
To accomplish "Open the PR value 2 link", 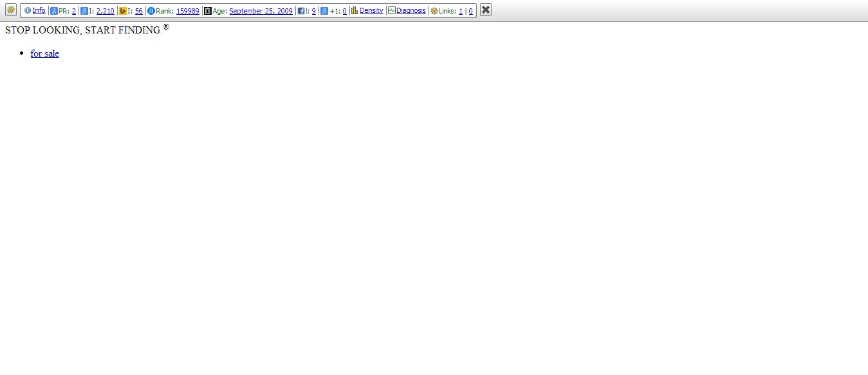I will tap(74, 11).
